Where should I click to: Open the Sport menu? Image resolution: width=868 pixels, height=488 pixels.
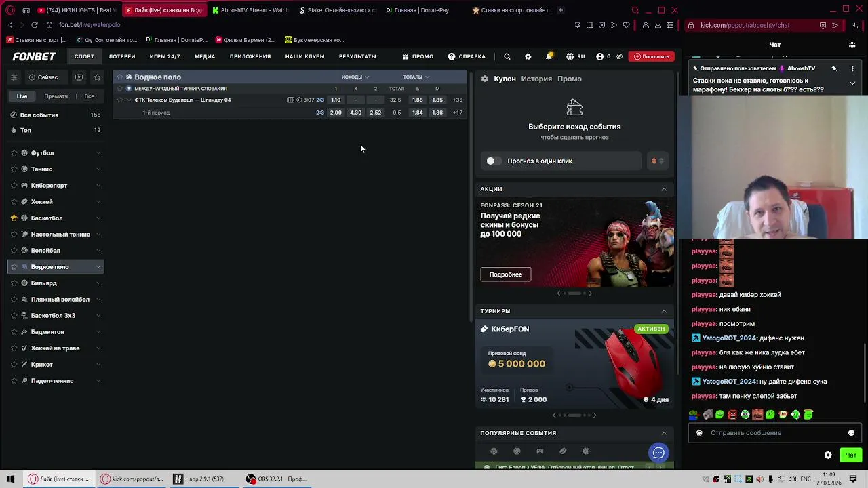(84, 56)
